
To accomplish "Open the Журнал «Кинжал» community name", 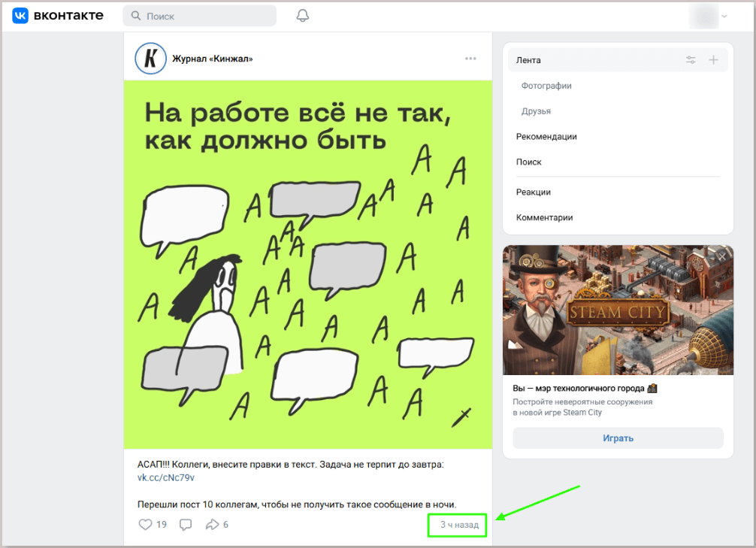I will tap(213, 59).
